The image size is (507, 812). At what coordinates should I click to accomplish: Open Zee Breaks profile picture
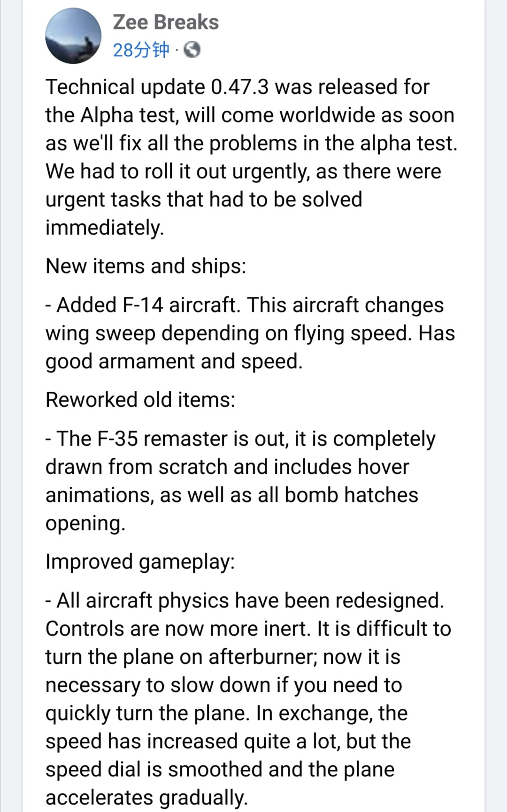click(x=73, y=36)
